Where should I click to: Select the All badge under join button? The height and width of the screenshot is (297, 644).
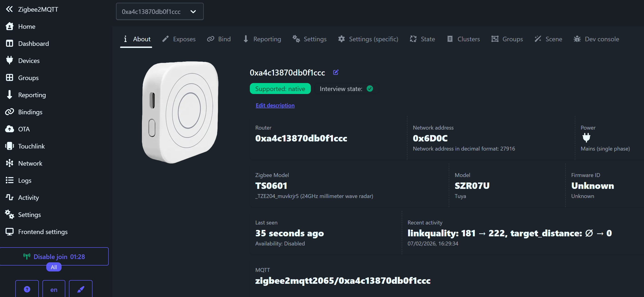click(54, 267)
